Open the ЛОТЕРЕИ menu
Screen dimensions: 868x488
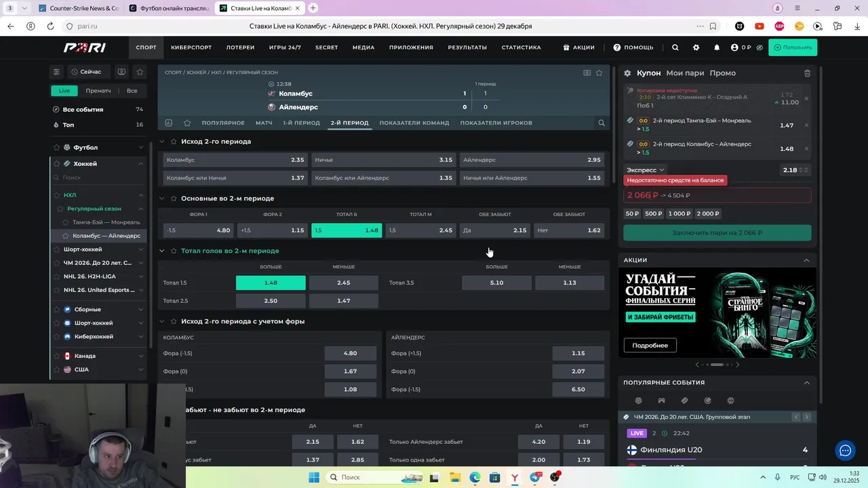[x=240, y=47]
